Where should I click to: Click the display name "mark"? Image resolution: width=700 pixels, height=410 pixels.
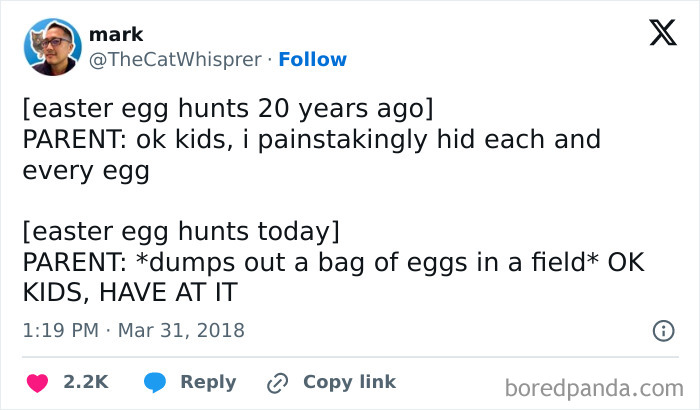(116, 35)
